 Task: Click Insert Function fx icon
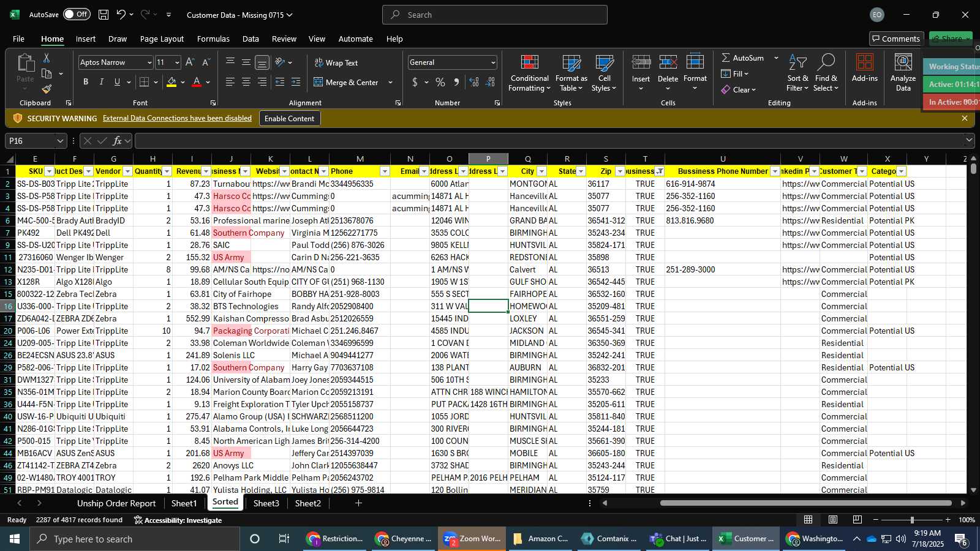(117, 141)
